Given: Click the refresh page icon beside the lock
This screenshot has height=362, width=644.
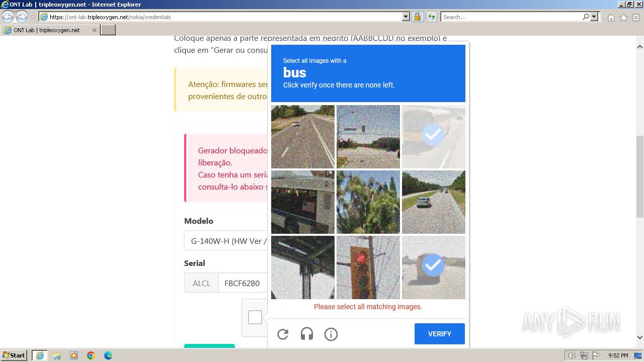Looking at the screenshot, I should tap(431, 17).
